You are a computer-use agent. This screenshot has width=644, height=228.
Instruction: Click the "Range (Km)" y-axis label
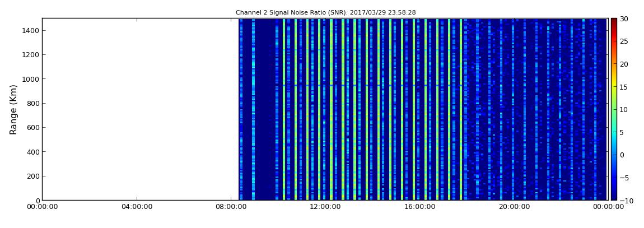tap(13, 110)
